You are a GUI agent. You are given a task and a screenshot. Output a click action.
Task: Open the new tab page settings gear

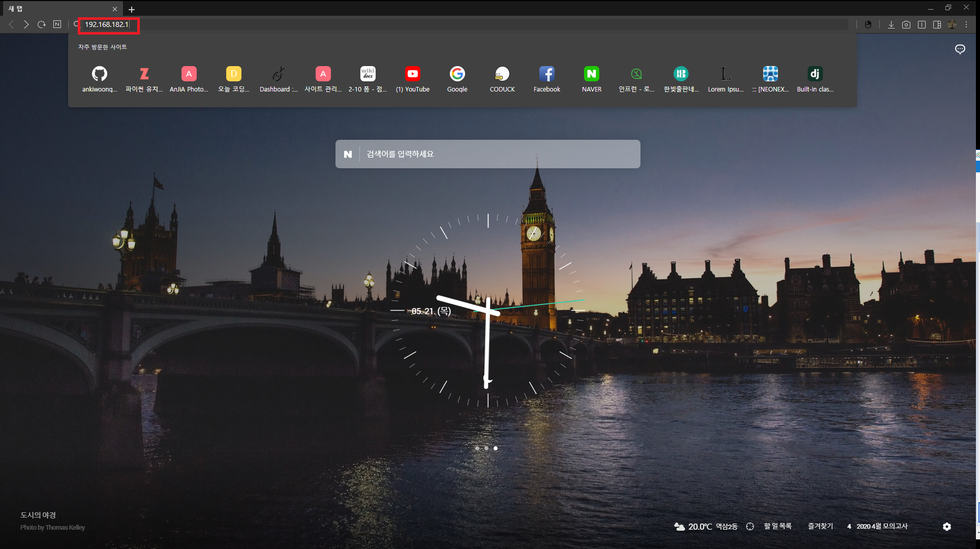(946, 527)
